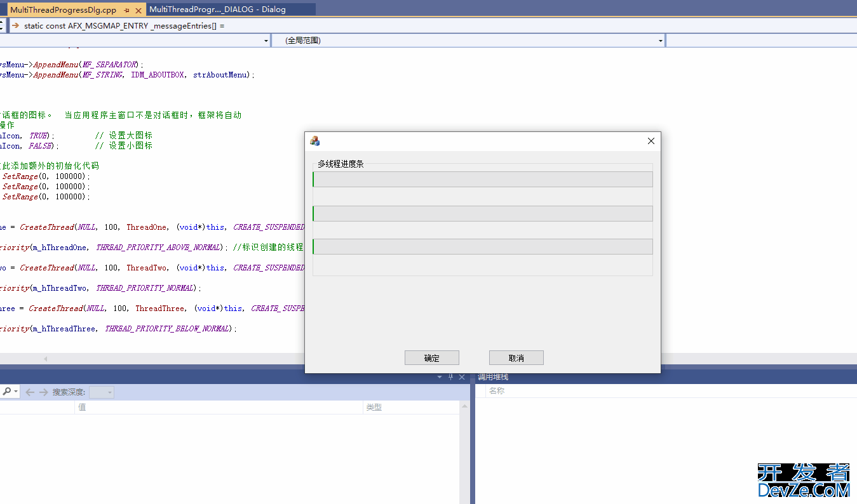Screen dimensions: 857x504
Task: Pin the MultiThreadProgressDlg.cpp tab
Action: click(127, 10)
